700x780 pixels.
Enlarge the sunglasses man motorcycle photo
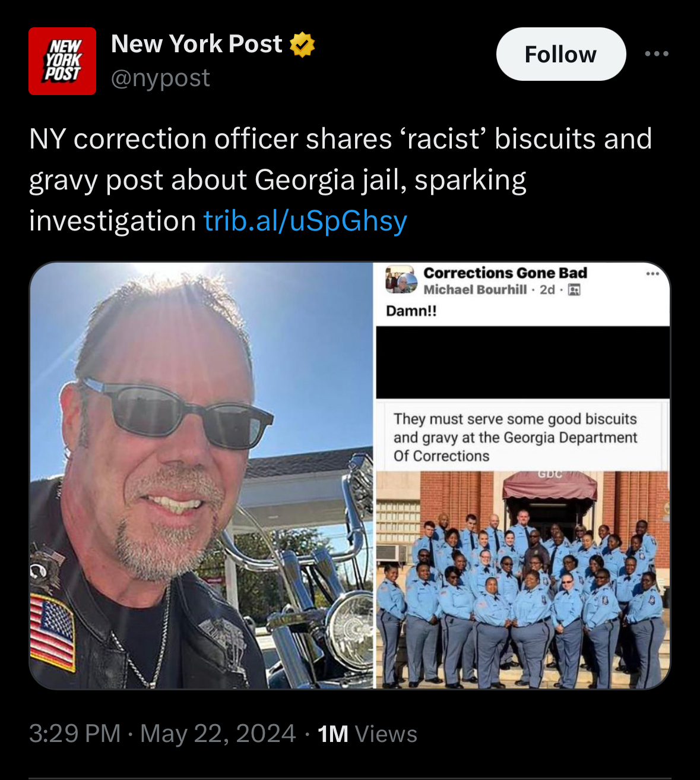click(202, 475)
